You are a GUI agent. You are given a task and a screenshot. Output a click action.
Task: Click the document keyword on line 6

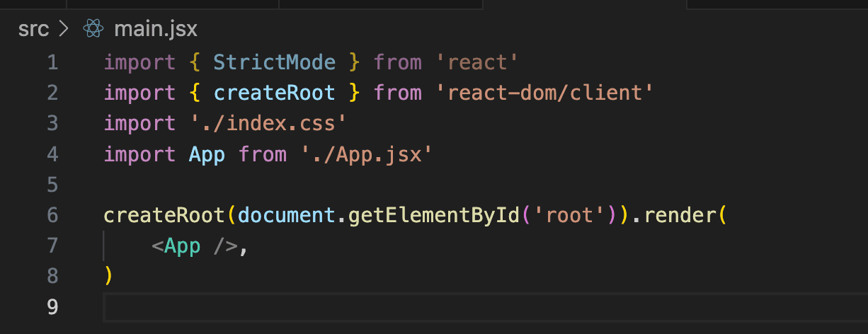[287, 215]
